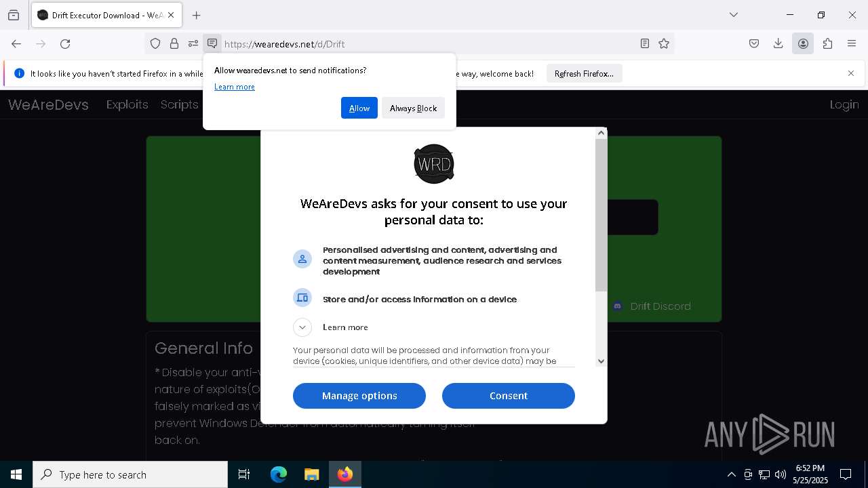Show hidden system tray icons
Screen dimensions: 868x488
731,474
